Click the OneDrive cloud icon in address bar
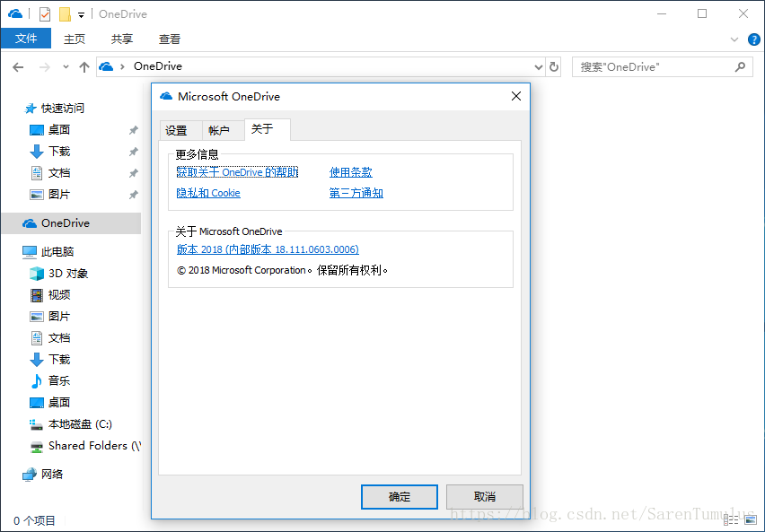Image resolution: width=765 pixels, height=532 pixels. [x=106, y=66]
